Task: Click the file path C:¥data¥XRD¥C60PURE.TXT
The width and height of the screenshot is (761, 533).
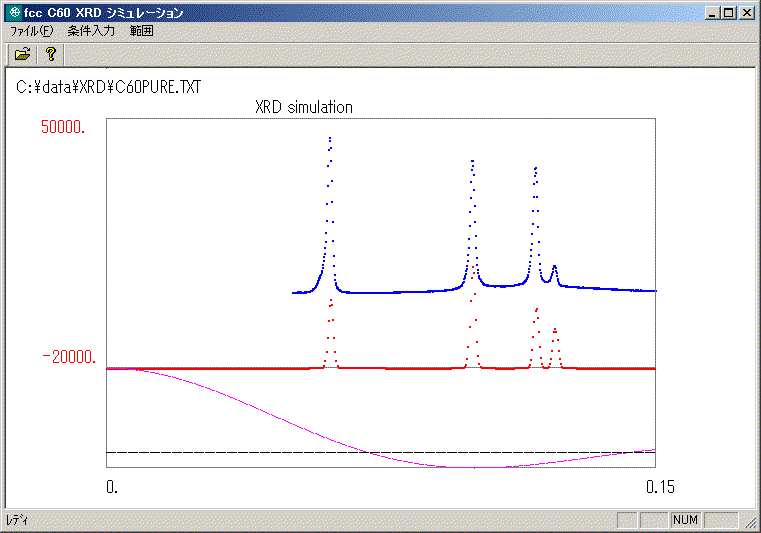Action: tap(108, 87)
